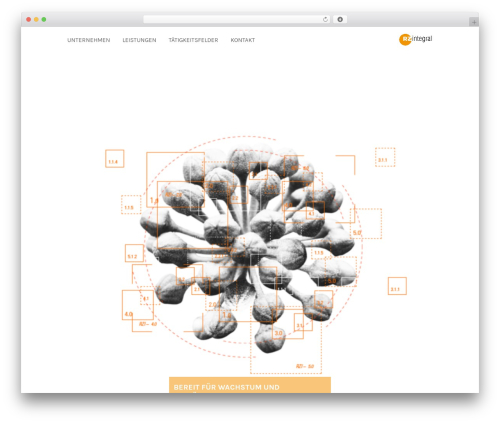Click the download icon next to address bar

click(340, 20)
